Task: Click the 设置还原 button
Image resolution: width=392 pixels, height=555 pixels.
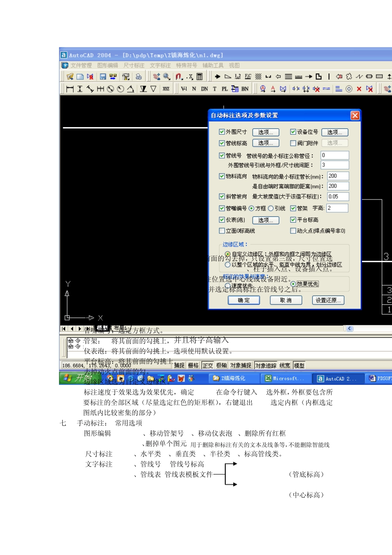Action: 328,300
